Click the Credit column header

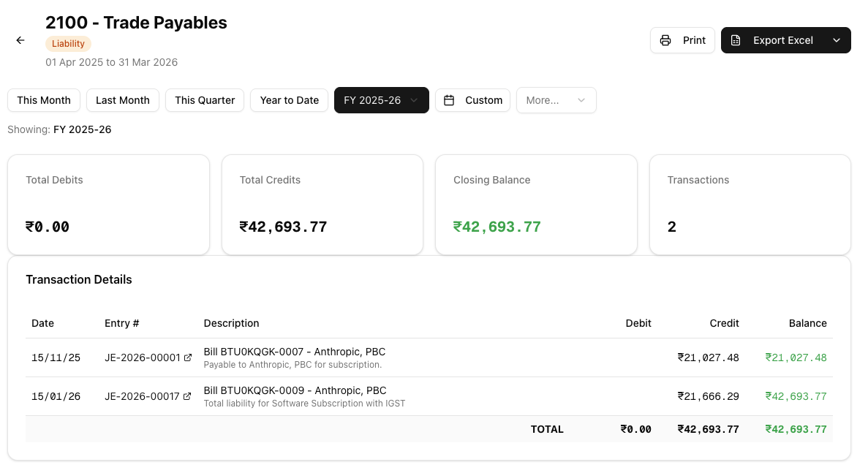tap(724, 323)
